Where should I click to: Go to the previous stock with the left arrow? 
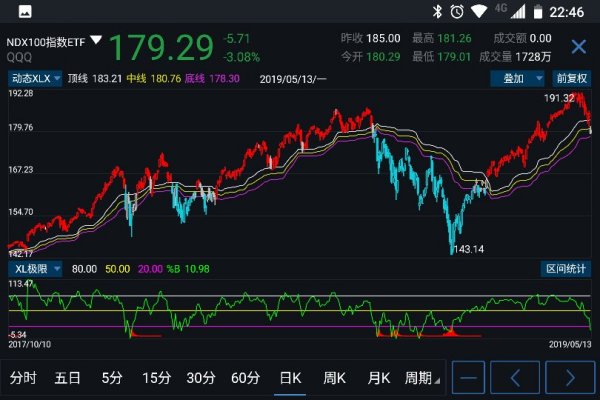[x=518, y=378]
